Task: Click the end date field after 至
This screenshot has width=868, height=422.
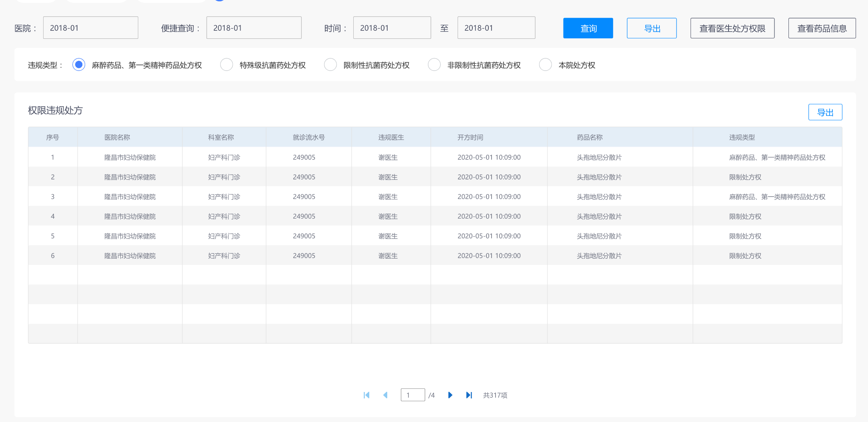Action: (496, 28)
